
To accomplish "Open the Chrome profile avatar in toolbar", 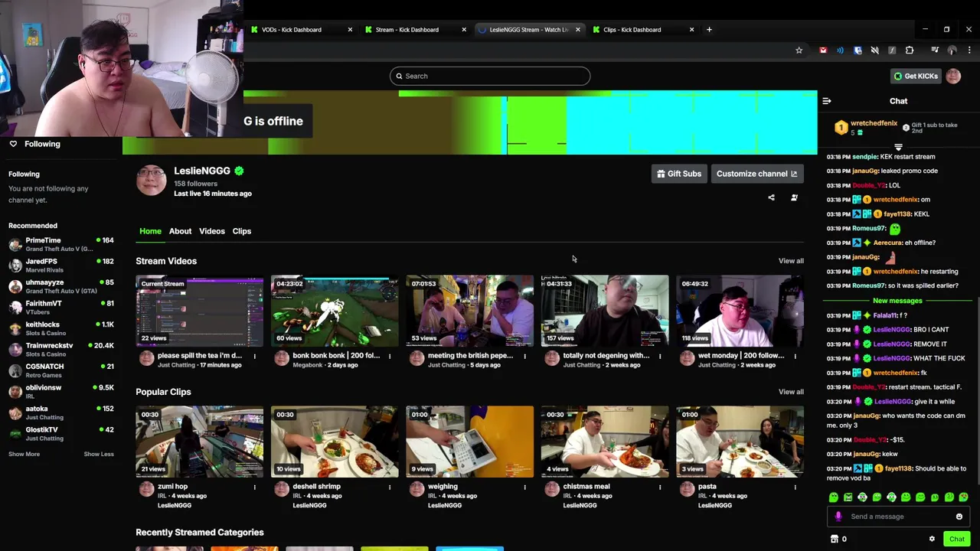I will (952, 51).
